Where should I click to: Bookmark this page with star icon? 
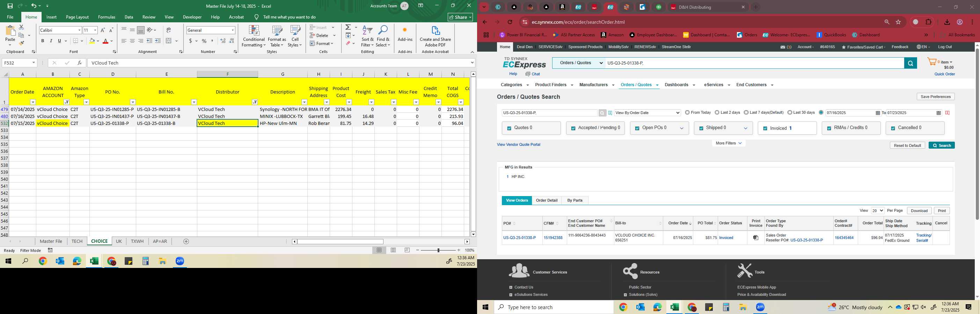[x=899, y=22]
